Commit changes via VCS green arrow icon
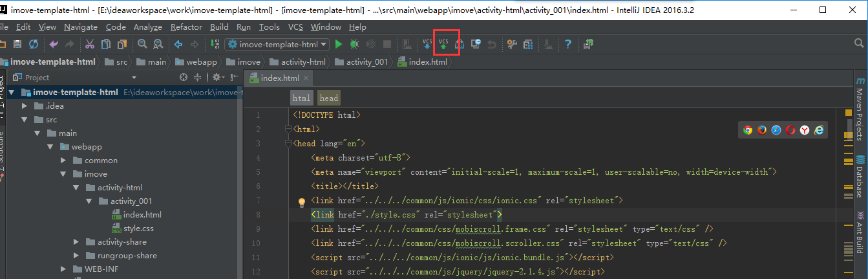 coord(444,44)
